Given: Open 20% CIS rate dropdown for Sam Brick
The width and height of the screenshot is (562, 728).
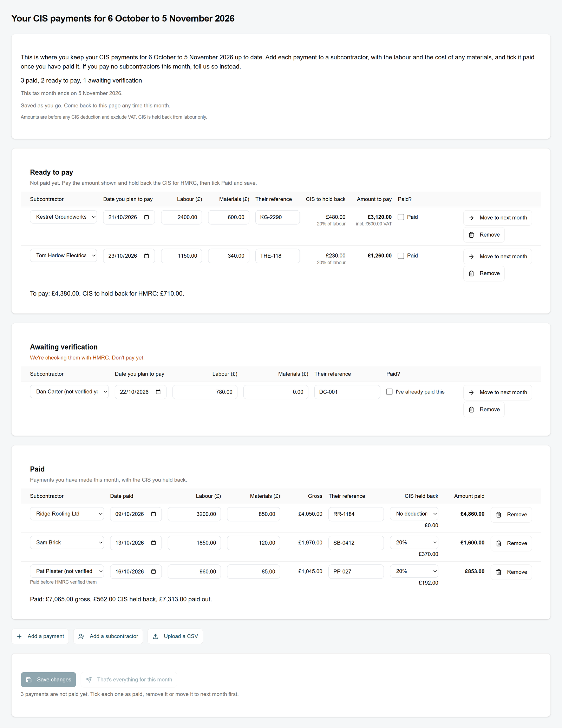Looking at the screenshot, I should pos(414,543).
